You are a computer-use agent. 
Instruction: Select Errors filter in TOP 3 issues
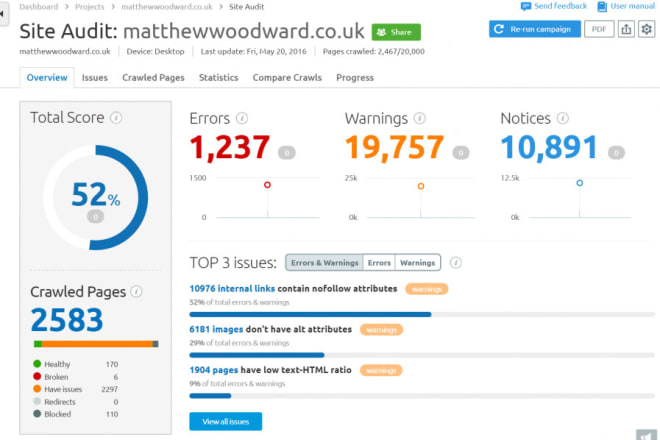click(x=379, y=263)
